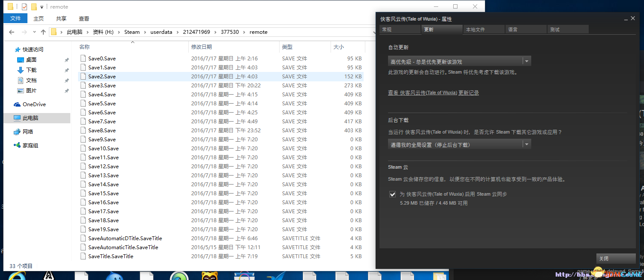Select the file Save5.Save
This screenshot has width=644, height=280.
(x=102, y=103)
